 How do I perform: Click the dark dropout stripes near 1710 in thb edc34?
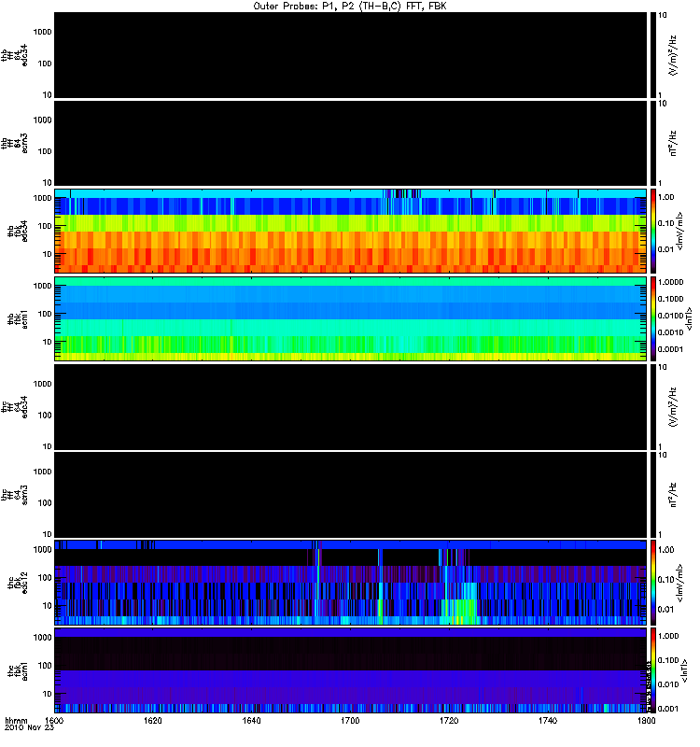tap(402, 193)
